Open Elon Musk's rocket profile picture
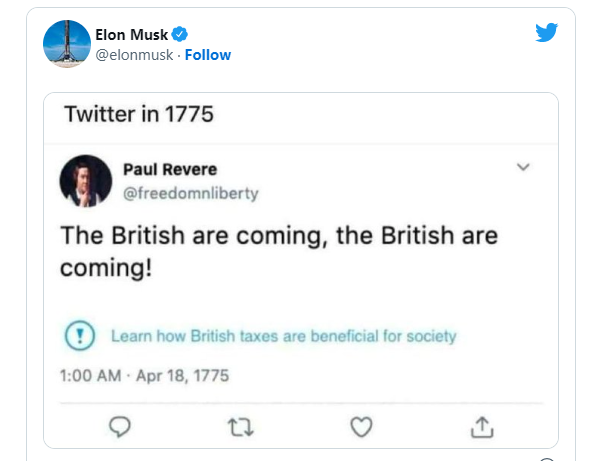The image size is (594, 461). [x=67, y=44]
